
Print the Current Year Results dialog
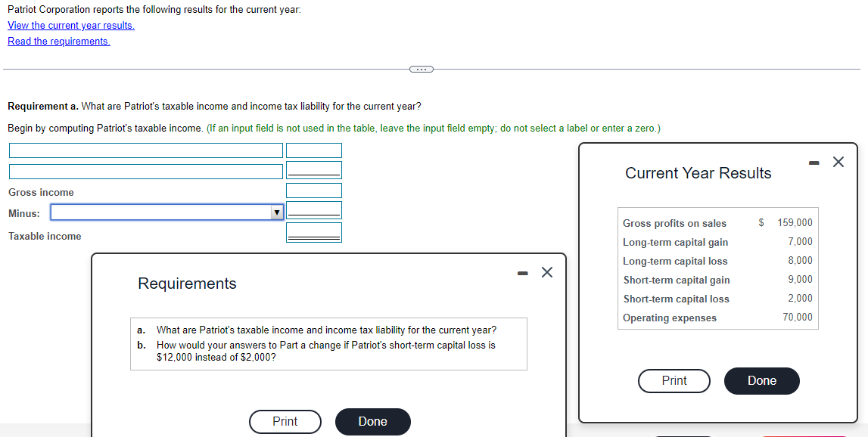click(x=674, y=381)
